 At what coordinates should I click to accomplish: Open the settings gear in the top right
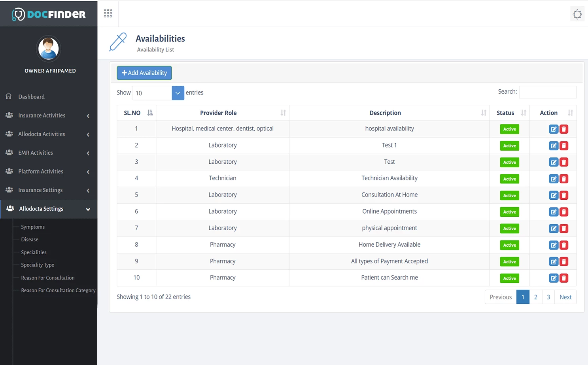click(x=577, y=13)
